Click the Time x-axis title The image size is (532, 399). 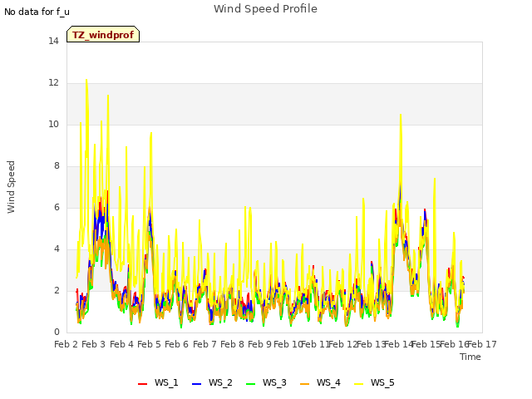click(470, 357)
